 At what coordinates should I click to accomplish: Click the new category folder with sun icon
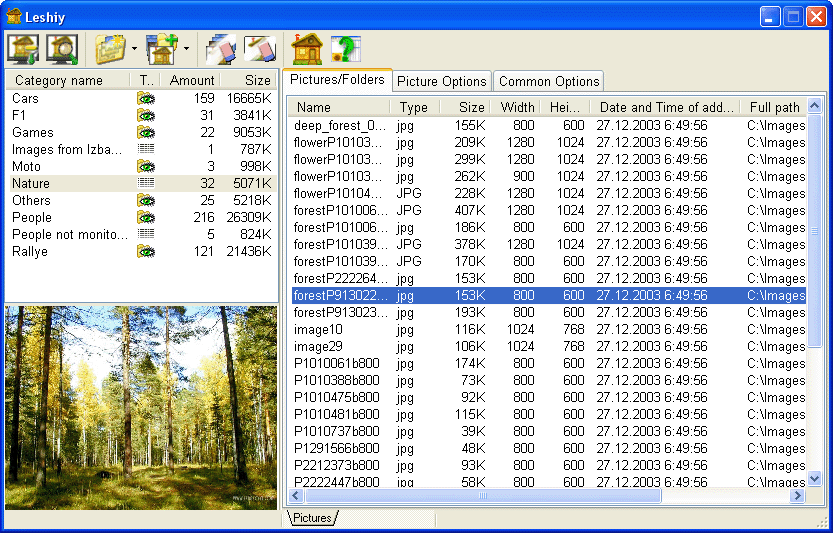tap(110, 49)
